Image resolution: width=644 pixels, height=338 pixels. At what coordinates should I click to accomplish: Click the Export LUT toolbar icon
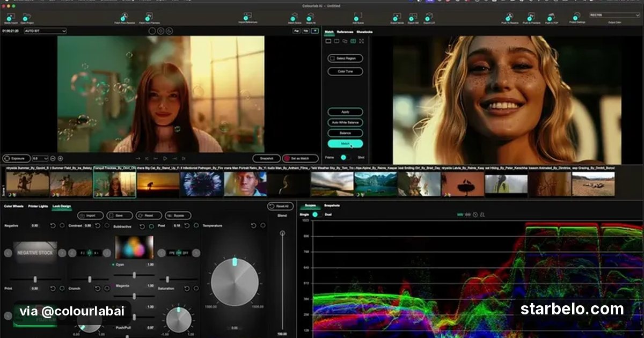click(429, 17)
